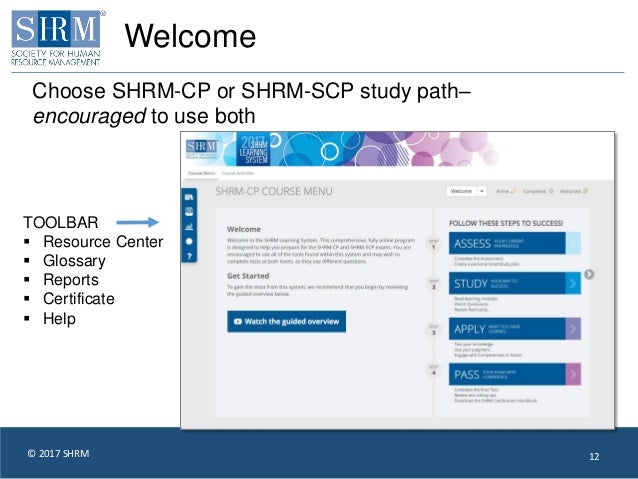638x479 pixels.
Task: Click the chevron on the APPLY step
Action: [573, 329]
